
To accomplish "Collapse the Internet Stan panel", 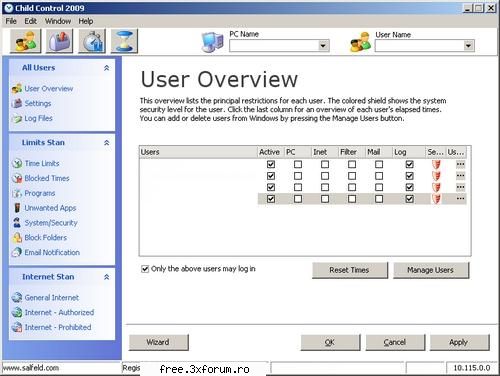I will pyautogui.click(x=106, y=277).
